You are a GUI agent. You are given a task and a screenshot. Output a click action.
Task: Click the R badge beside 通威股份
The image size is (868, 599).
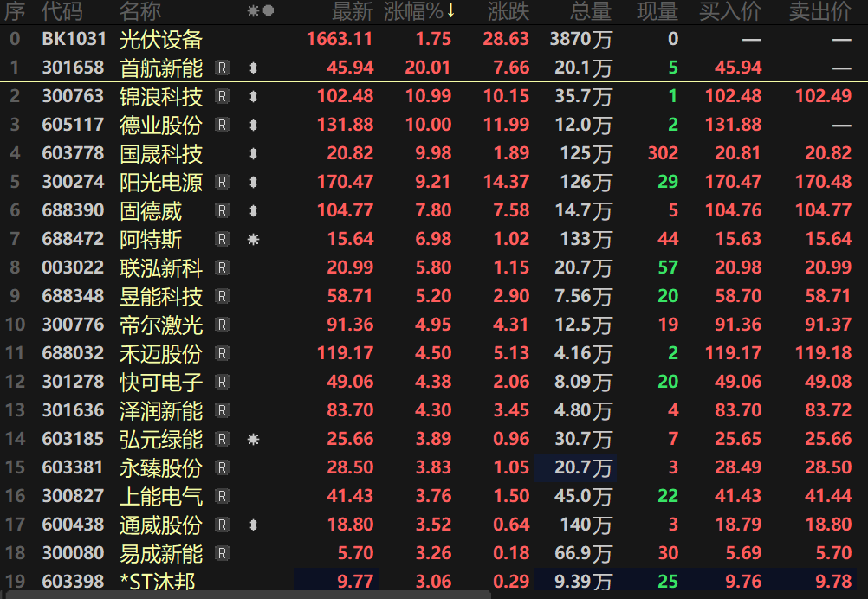(222, 525)
